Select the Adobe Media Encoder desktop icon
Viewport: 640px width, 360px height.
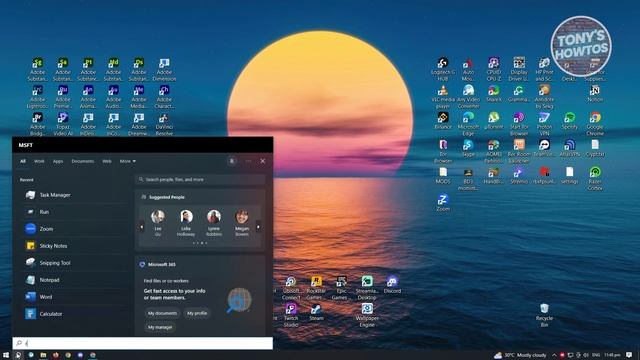pos(139,97)
